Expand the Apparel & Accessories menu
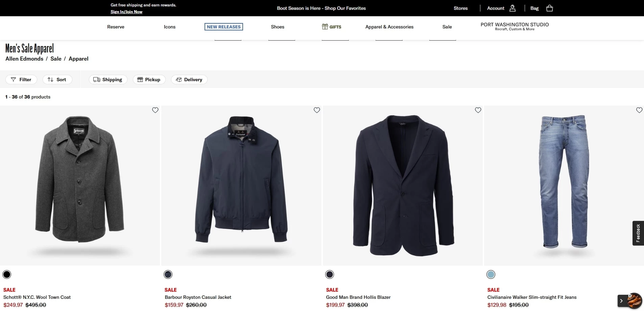Viewport: 644px width, 311px height. tap(389, 27)
